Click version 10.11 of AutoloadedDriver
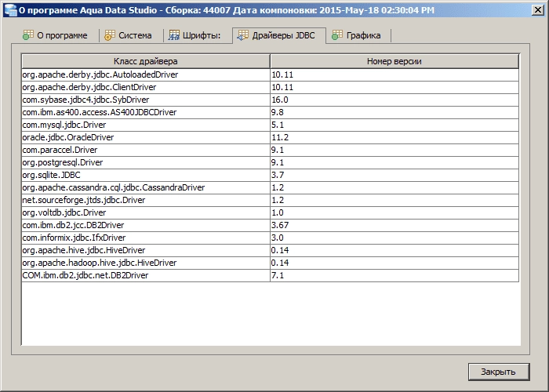 pos(394,75)
